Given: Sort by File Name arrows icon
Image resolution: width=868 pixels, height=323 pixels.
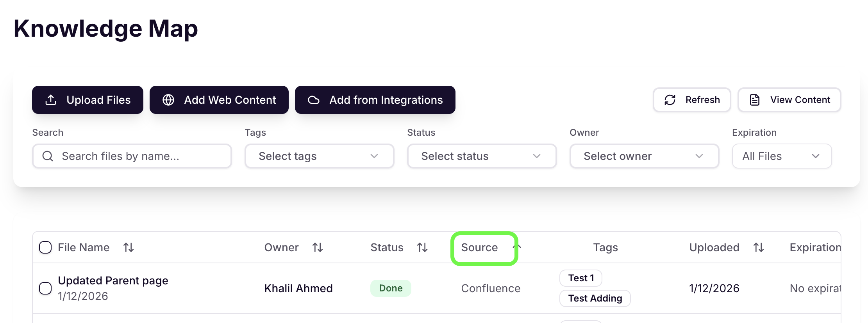Looking at the screenshot, I should [129, 247].
